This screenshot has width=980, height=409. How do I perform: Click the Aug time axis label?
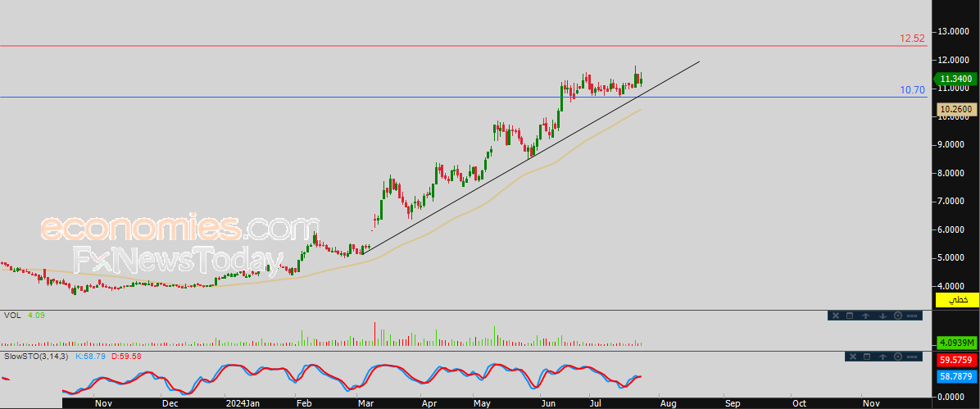point(668,402)
